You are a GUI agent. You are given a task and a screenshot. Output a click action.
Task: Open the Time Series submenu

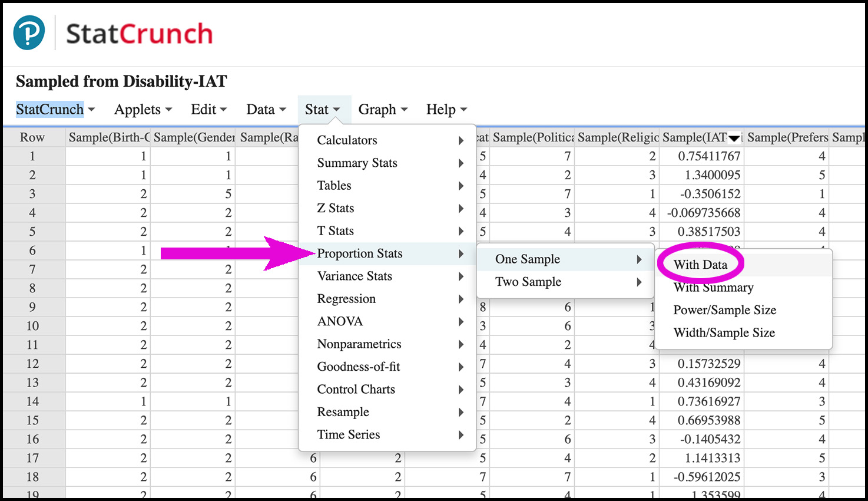tap(387, 435)
